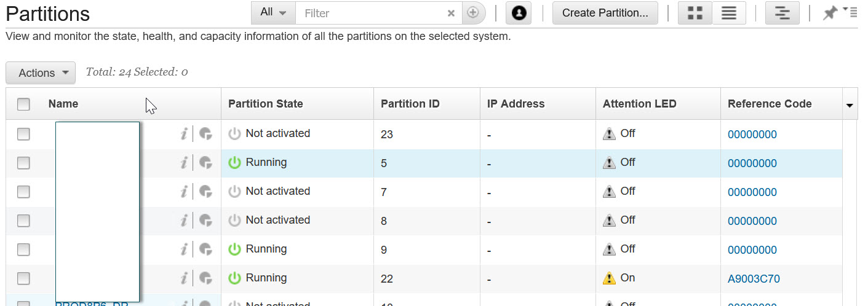Click the round user icon button
The image size is (868, 306).
click(x=519, y=13)
